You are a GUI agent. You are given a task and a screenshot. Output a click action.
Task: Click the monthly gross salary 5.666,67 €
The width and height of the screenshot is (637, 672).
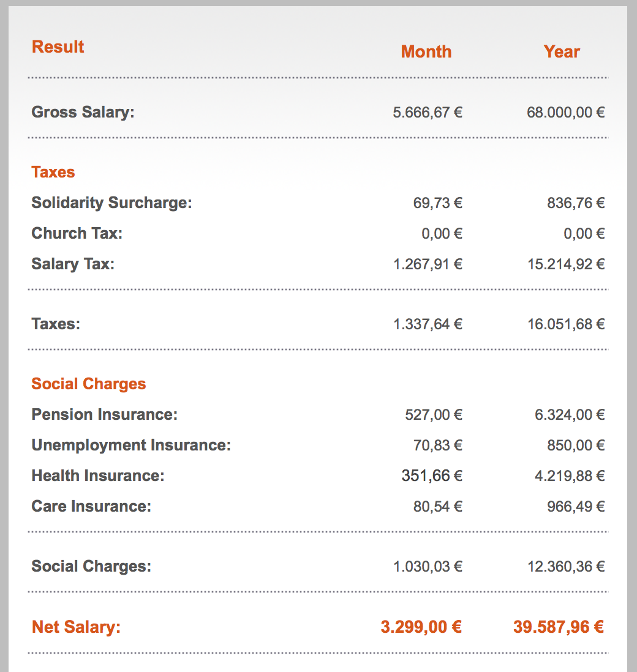pyautogui.click(x=428, y=113)
